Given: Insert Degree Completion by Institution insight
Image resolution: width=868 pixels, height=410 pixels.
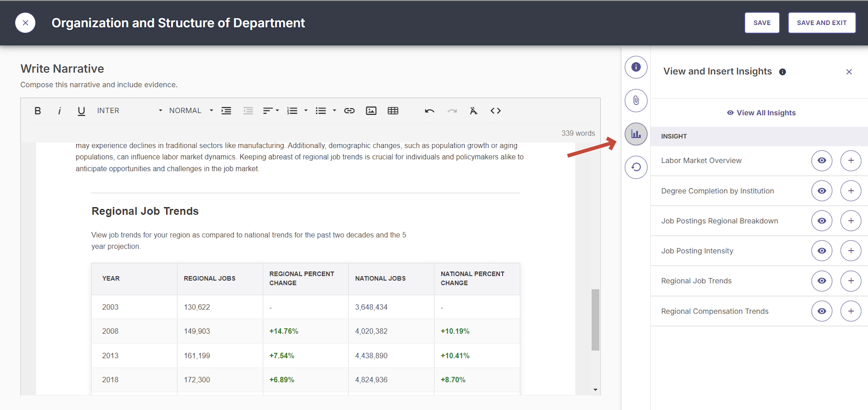Looking at the screenshot, I should pyautogui.click(x=851, y=191).
